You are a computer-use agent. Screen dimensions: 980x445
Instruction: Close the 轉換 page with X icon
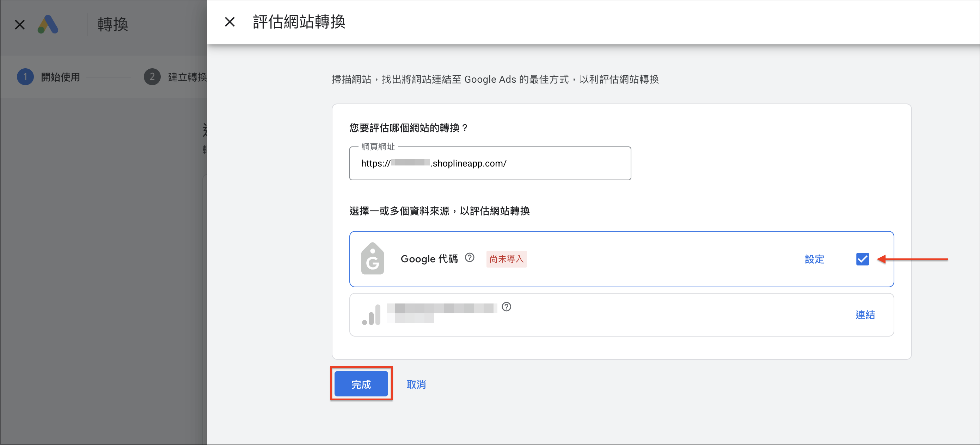20,25
